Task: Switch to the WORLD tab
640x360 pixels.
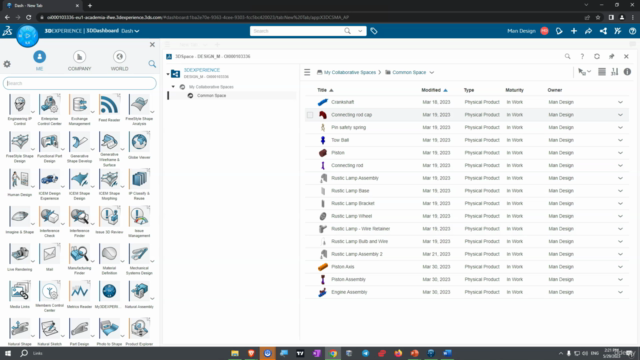Action: point(119,60)
